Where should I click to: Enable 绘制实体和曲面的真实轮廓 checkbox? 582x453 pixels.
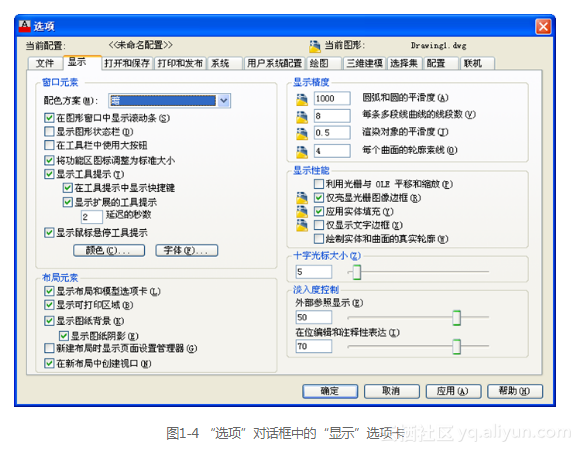tap(318, 239)
